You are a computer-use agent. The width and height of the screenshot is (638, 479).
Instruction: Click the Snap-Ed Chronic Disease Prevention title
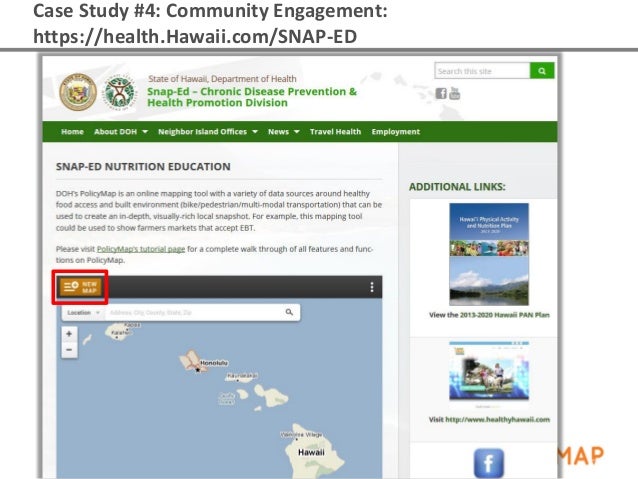pyautogui.click(x=252, y=97)
